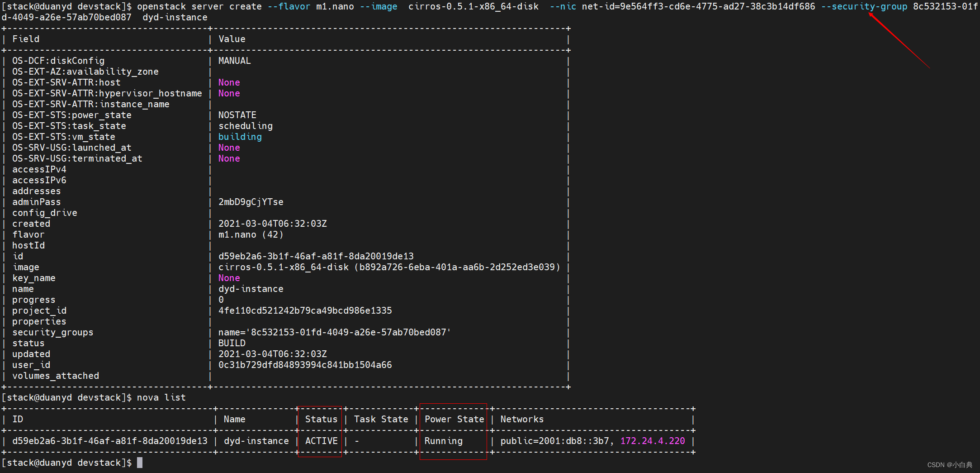The height and width of the screenshot is (473, 980).
Task: Select server id value in the create table
Action: (316, 256)
